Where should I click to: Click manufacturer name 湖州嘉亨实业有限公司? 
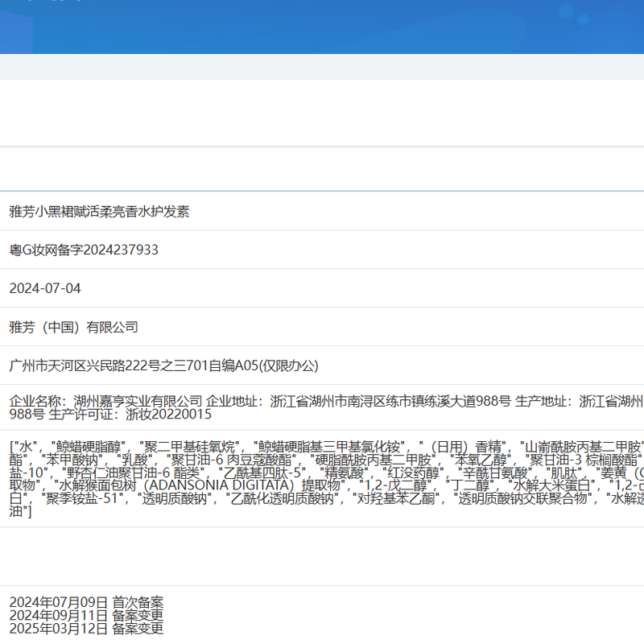tap(138, 401)
